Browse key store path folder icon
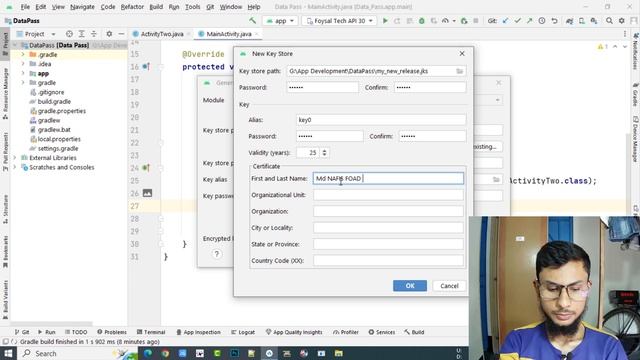640x360 pixels. pyautogui.click(x=460, y=71)
